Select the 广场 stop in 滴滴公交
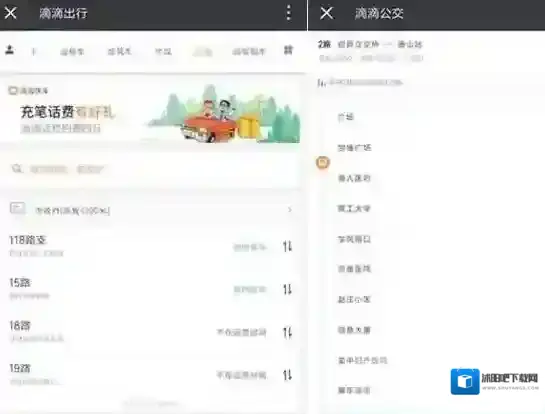545x414 pixels. (x=346, y=117)
